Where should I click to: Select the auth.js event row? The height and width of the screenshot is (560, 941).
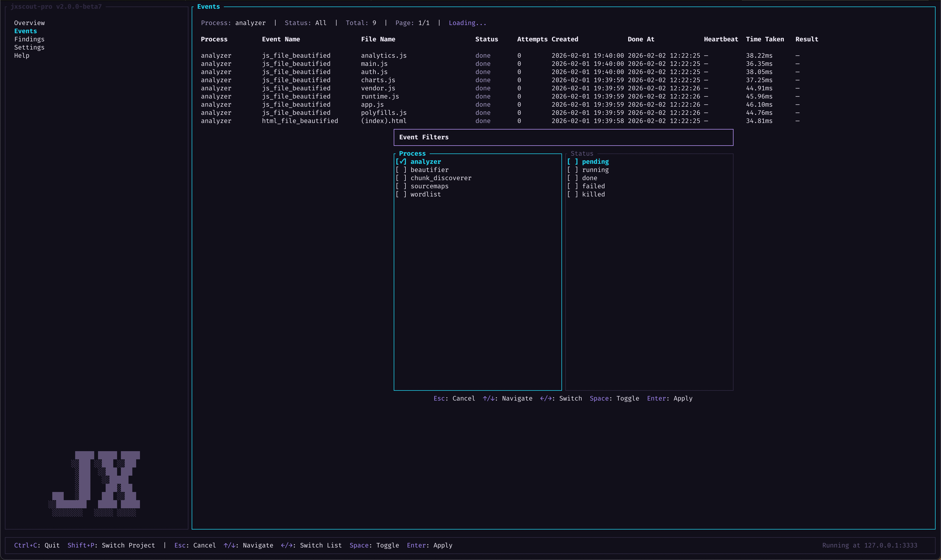[500, 72]
